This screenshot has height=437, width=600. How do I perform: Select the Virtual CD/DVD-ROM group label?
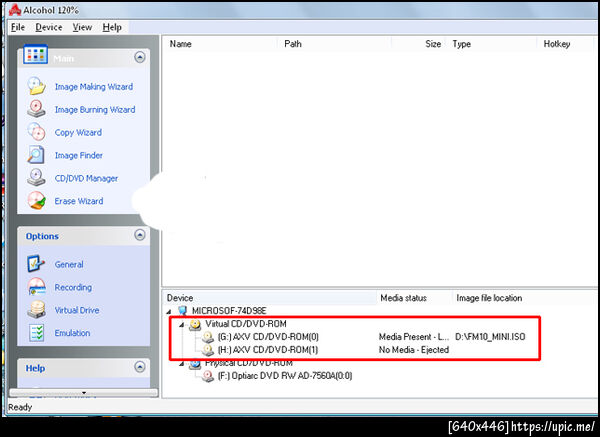pyautogui.click(x=246, y=324)
